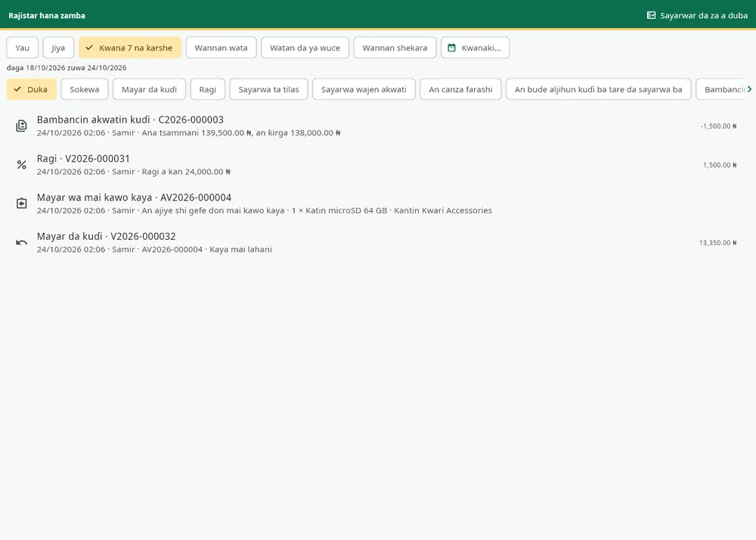756x540 pixels.
Task: Open the Kwanaki custom date range picker
Action: tap(475, 48)
